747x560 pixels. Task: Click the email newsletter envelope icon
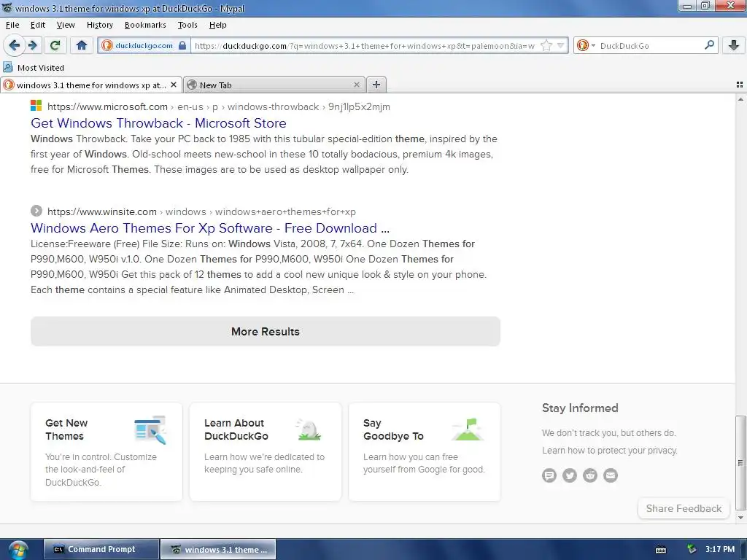point(611,475)
